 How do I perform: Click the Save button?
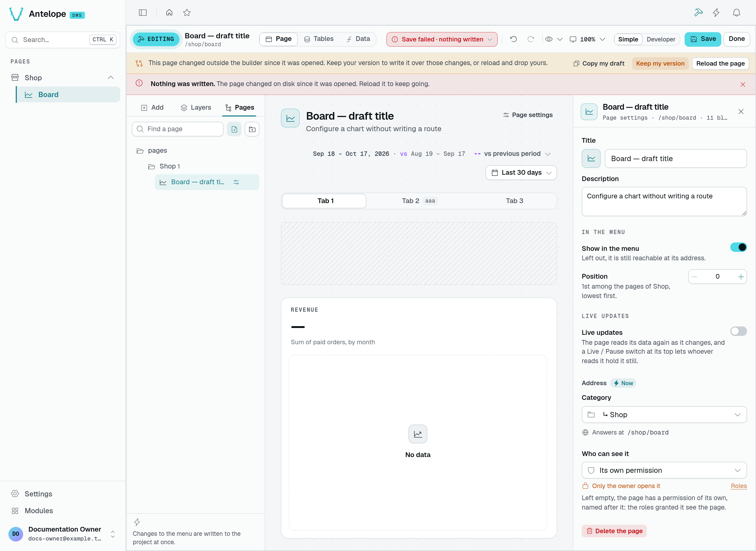(x=703, y=39)
